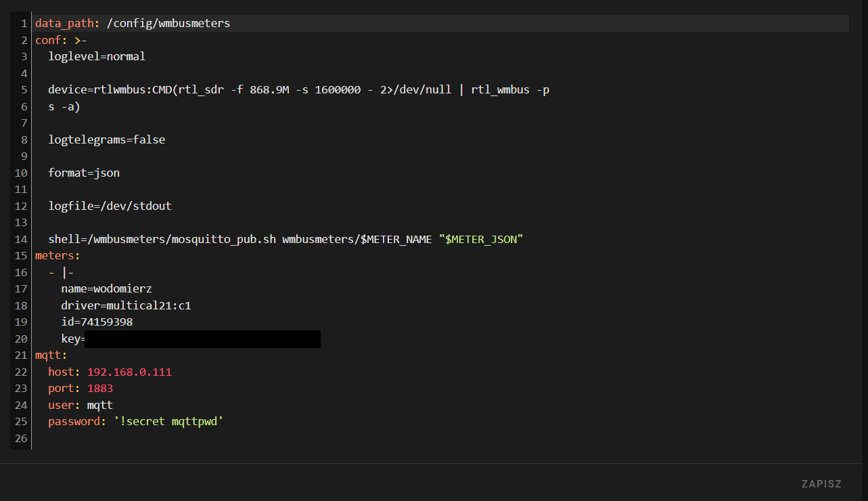Click device=rtlwmbus:CMD text on line 5
The image size is (868, 501).
pyautogui.click(x=110, y=89)
